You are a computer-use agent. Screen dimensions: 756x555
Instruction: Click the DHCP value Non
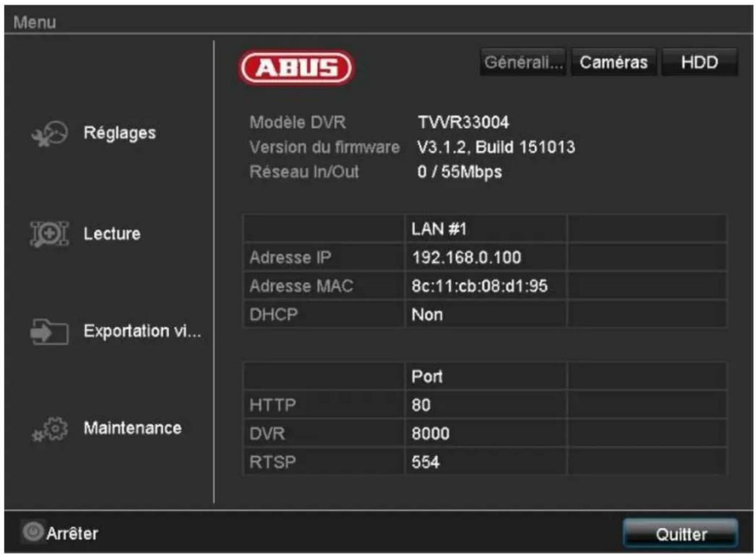[427, 315]
